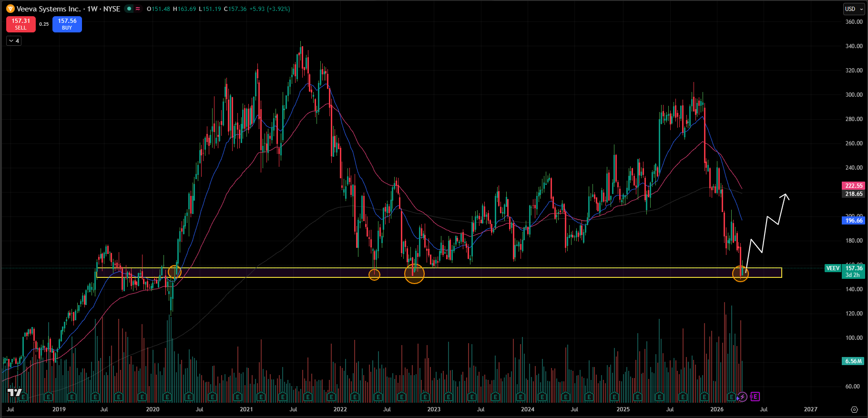Click the Jul label between 2026 and 2027

[x=764, y=409]
